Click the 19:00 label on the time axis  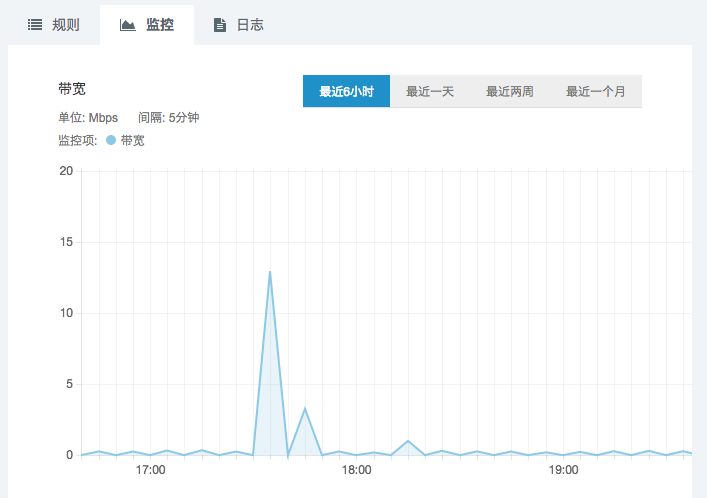(x=563, y=470)
